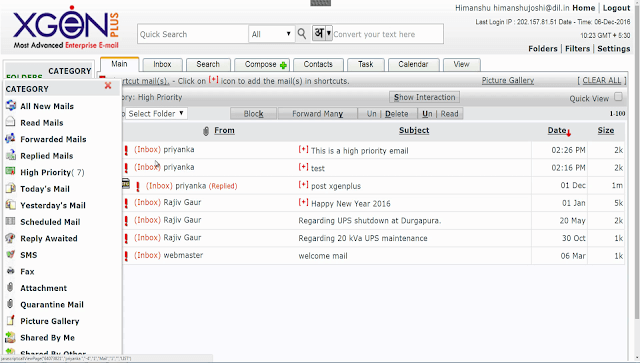Click the Forwarded Mails icon
Screen dimensions: 640x363
(11, 139)
